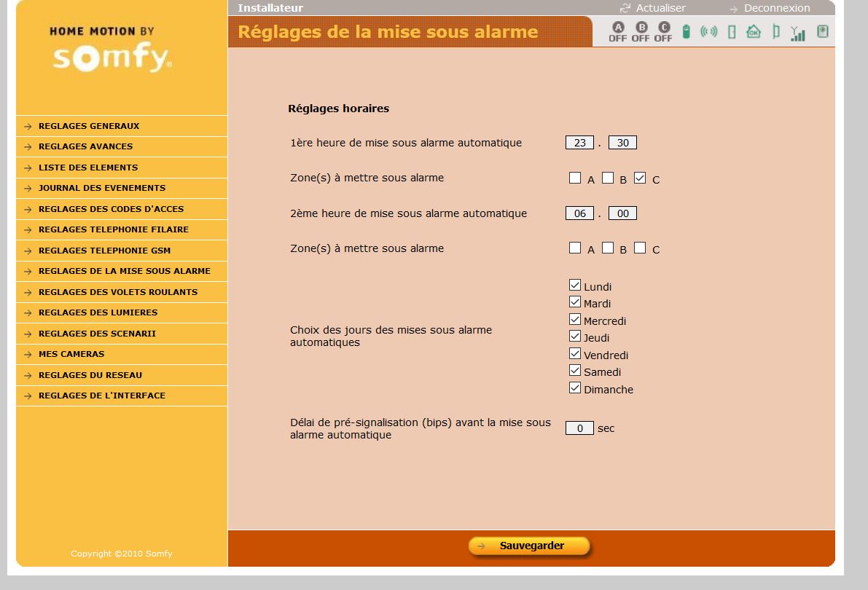Open the MES CAMERAS menu item
868x590 pixels.
(71, 354)
